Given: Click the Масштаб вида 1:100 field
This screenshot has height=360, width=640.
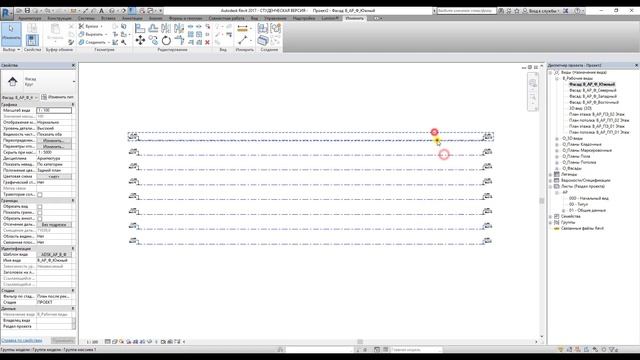Looking at the screenshot, I should point(54,110).
